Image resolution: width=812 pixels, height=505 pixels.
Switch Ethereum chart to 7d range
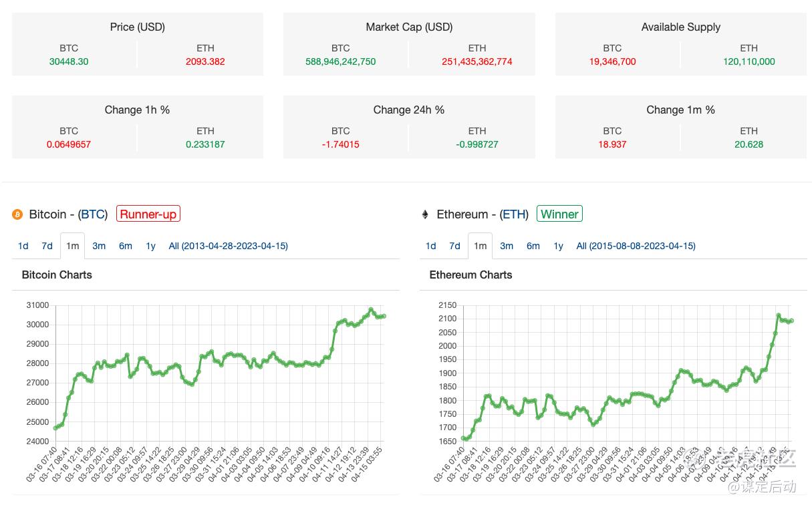coord(454,246)
